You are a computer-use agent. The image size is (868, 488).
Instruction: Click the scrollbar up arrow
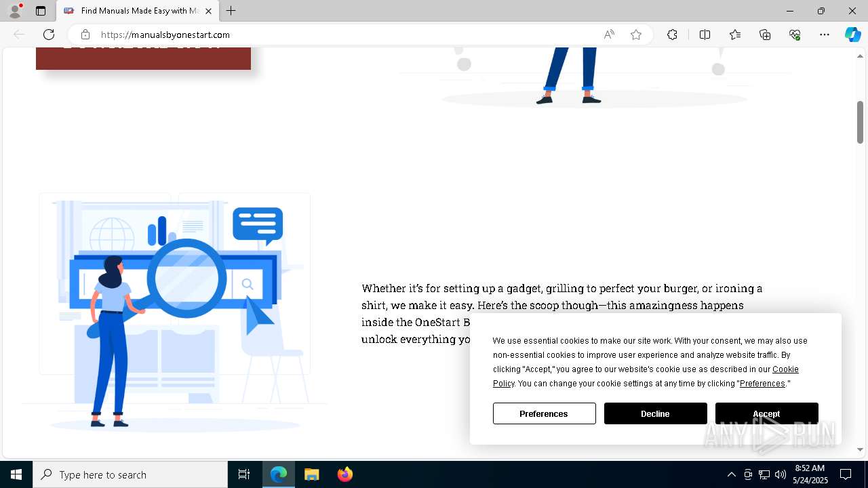[x=860, y=56]
